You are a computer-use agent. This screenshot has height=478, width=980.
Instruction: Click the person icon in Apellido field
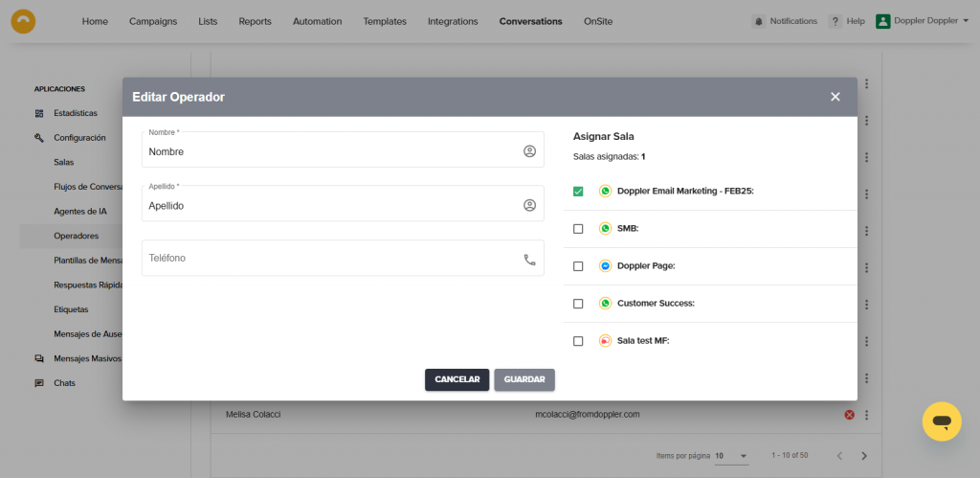529,205
